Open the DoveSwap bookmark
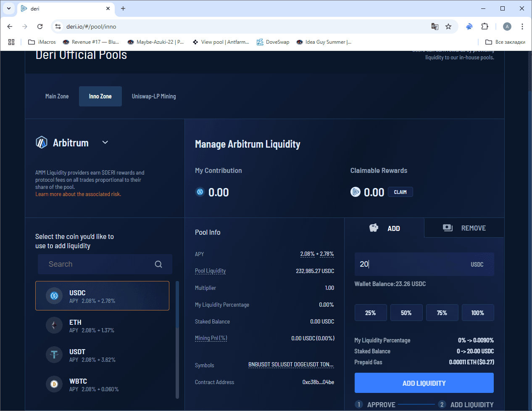The height and width of the screenshot is (411, 532). tap(273, 42)
